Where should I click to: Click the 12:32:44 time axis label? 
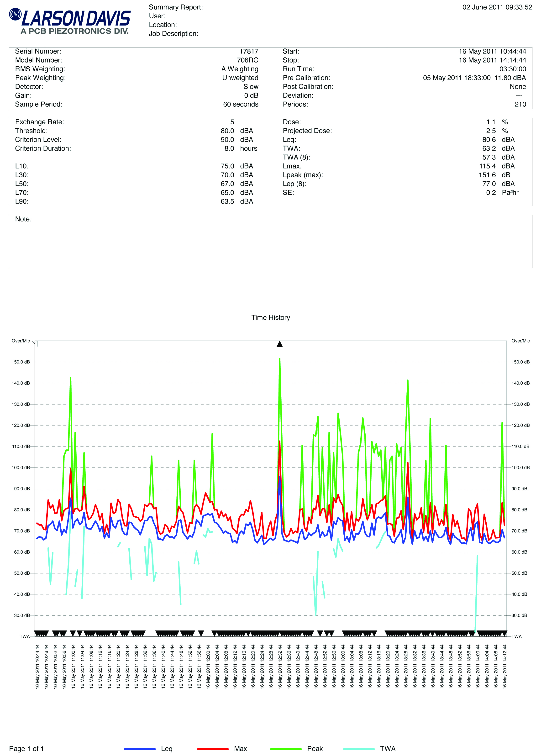[280, 667]
